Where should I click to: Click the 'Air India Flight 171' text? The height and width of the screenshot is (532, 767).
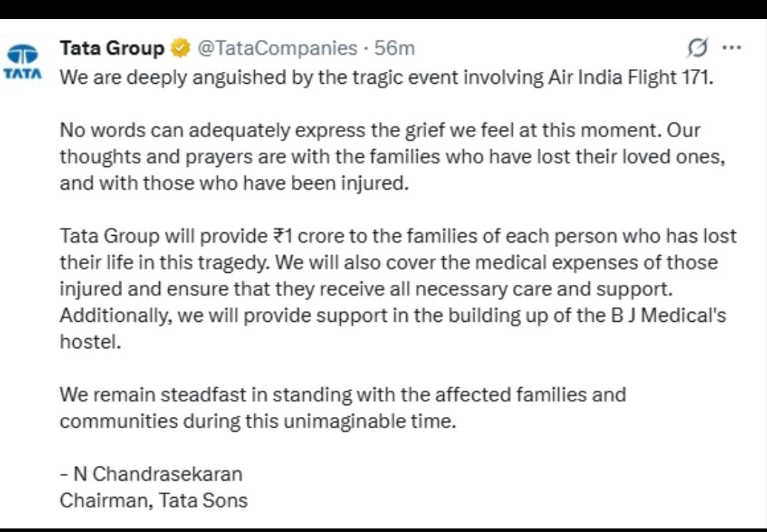[629, 77]
